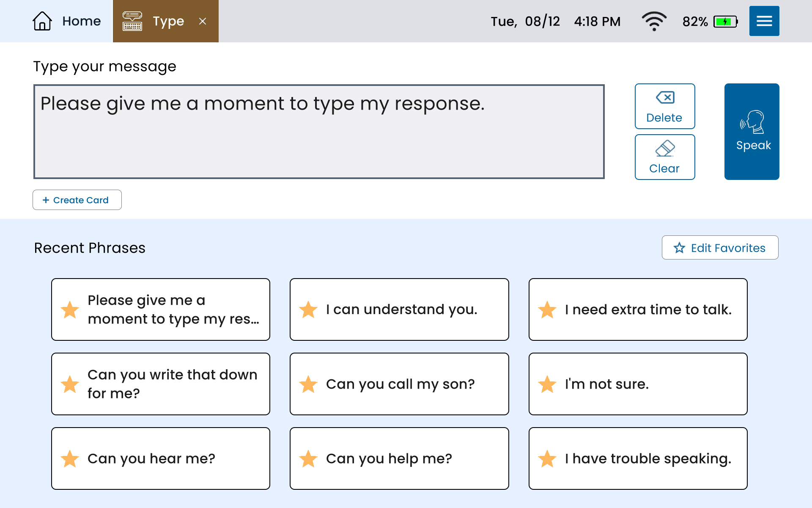Screen dimensions: 812x508
Task: Click the keyboard icon on Type tab
Action: (132, 21)
